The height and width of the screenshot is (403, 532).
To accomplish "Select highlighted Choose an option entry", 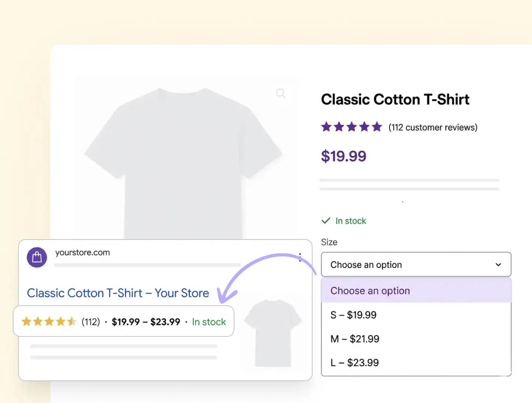I will 416,291.
